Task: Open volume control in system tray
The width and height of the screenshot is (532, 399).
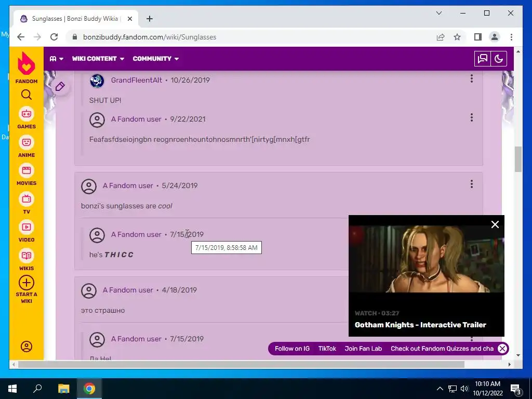Action: (464, 389)
